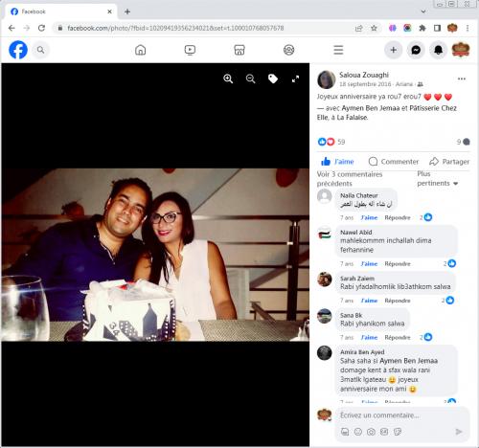This screenshot has width=479, height=448.
Task: Add a sticker to the comment
Action: tap(398, 432)
